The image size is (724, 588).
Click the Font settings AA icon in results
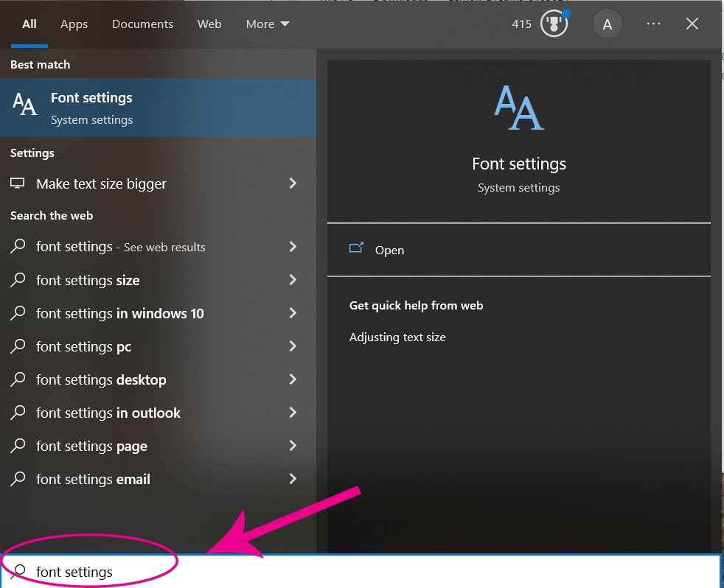tap(24, 103)
